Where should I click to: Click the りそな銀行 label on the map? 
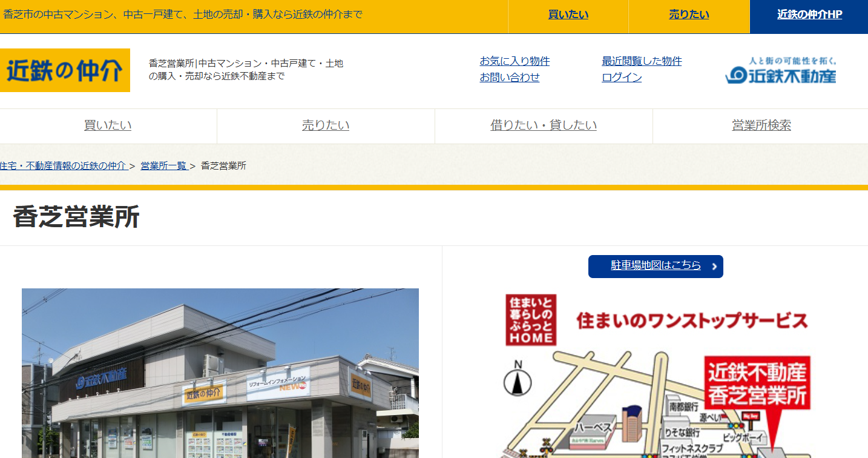[x=682, y=433]
